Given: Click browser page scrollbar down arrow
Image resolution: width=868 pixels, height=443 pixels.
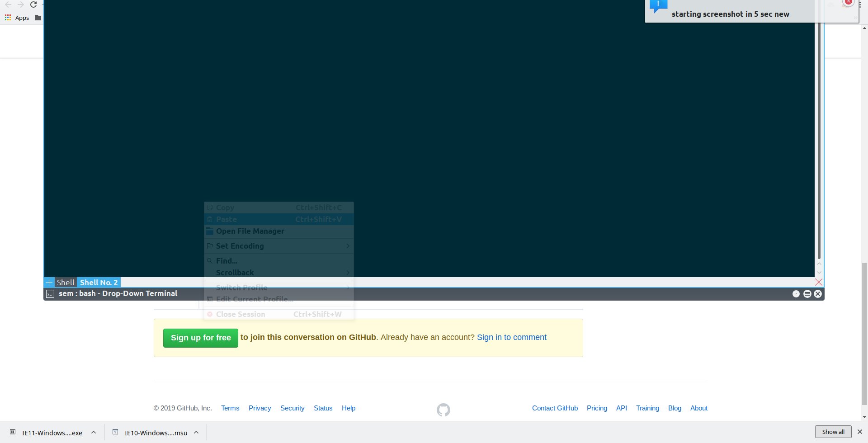Looking at the screenshot, I should [864, 417].
